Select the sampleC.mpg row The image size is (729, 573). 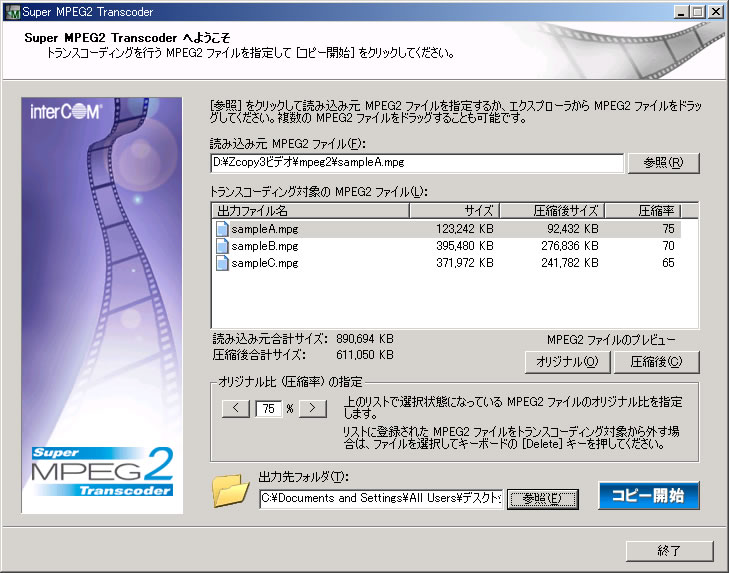(x=447, y=263)
